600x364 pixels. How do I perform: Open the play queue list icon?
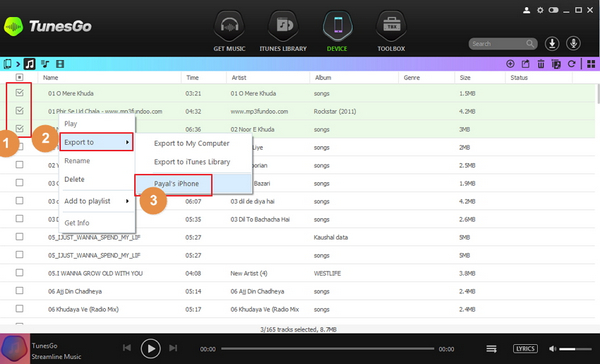pos(491,349)
